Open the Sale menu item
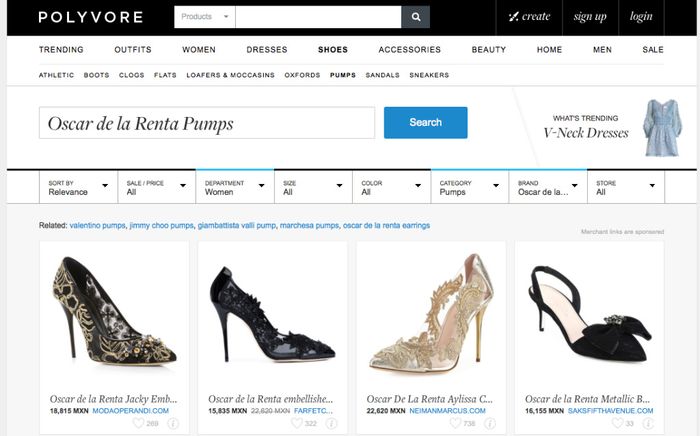 tap(653, 50)
